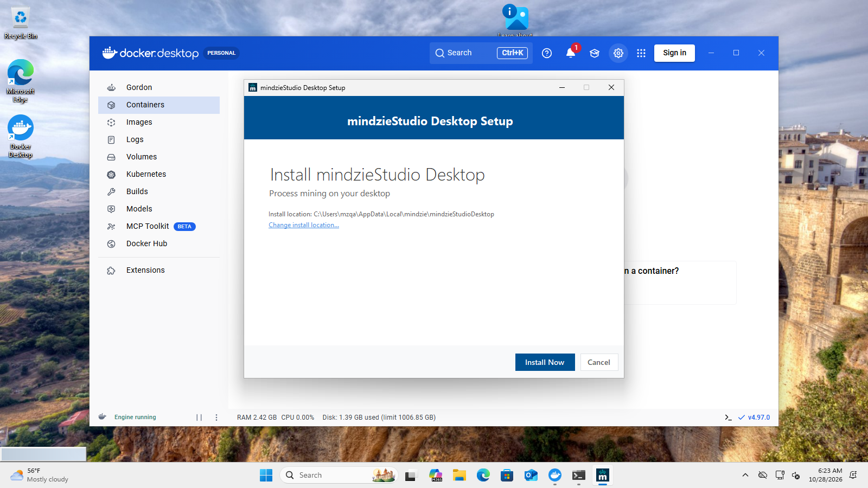Open the Terminal taskbar icon
Image resolution: width=868 pixels, height=488 pixels.
pyautogui.click(x=579, y=476)
